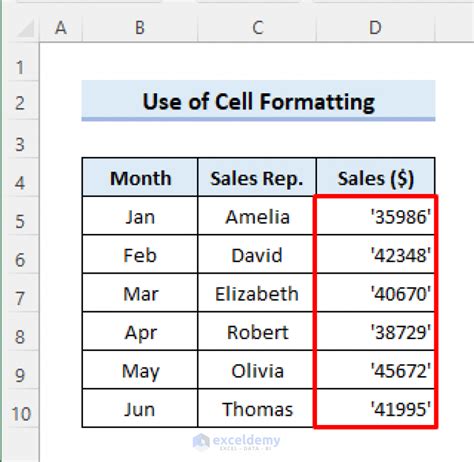
Task: Select the cell containing 'Apr'
Action: [140, 331]
